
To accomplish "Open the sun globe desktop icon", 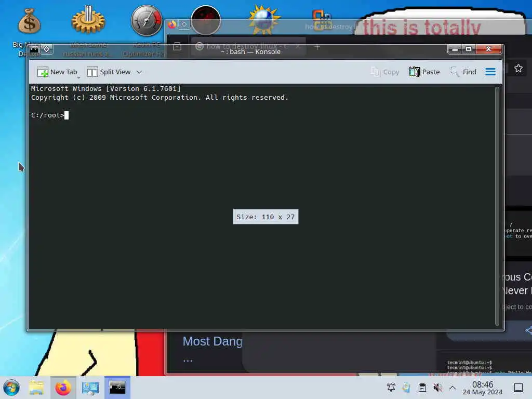I will [x=264, y=20].
